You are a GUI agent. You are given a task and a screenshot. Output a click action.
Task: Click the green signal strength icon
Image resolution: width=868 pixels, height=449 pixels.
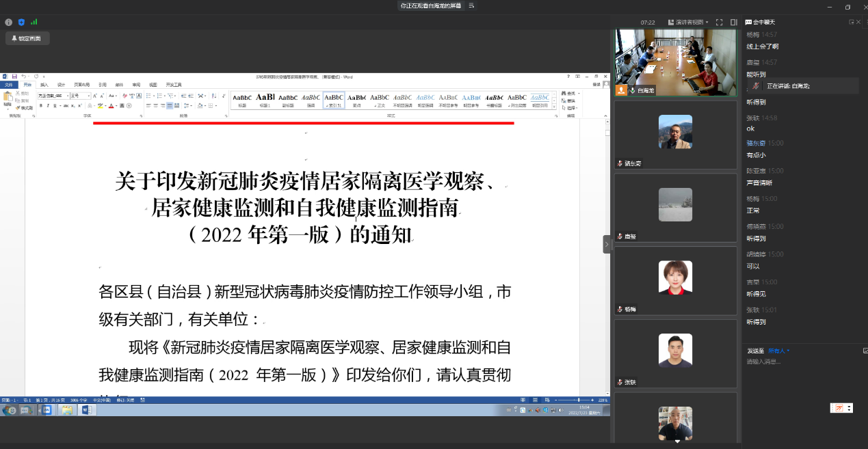coord(34,23)
